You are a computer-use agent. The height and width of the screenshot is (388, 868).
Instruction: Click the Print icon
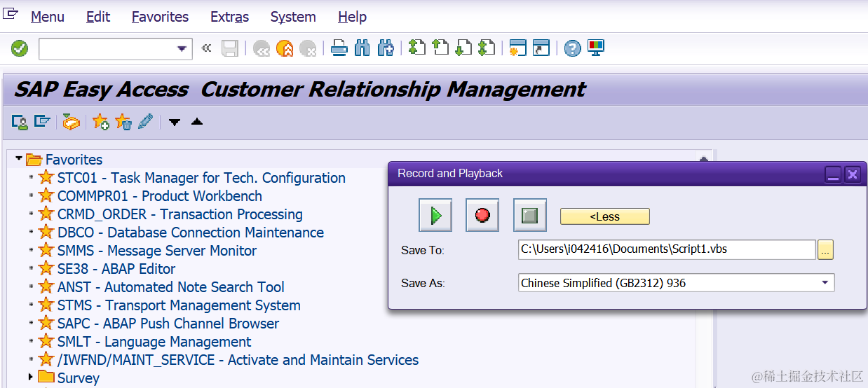(x=339, y=48)
